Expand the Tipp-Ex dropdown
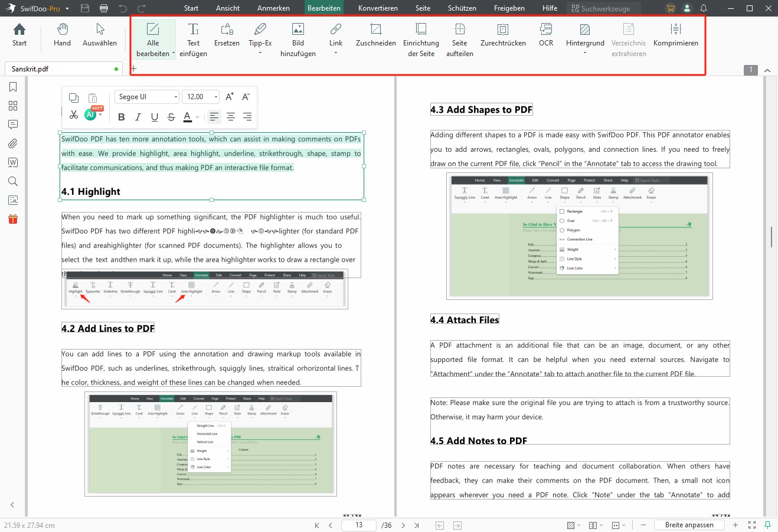The image size is (778, 532). pyautogui.click(x=260, y=54)
